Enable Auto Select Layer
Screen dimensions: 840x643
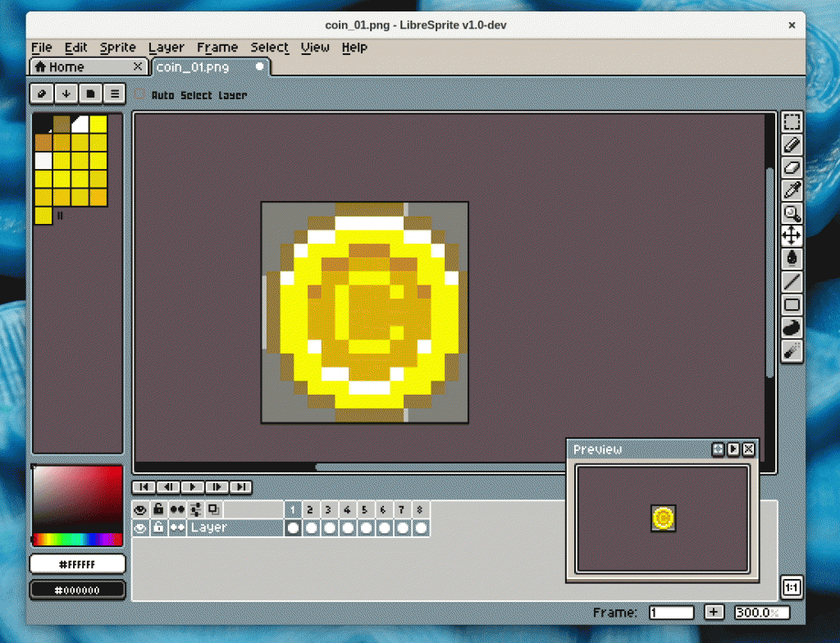coord(139,95)
